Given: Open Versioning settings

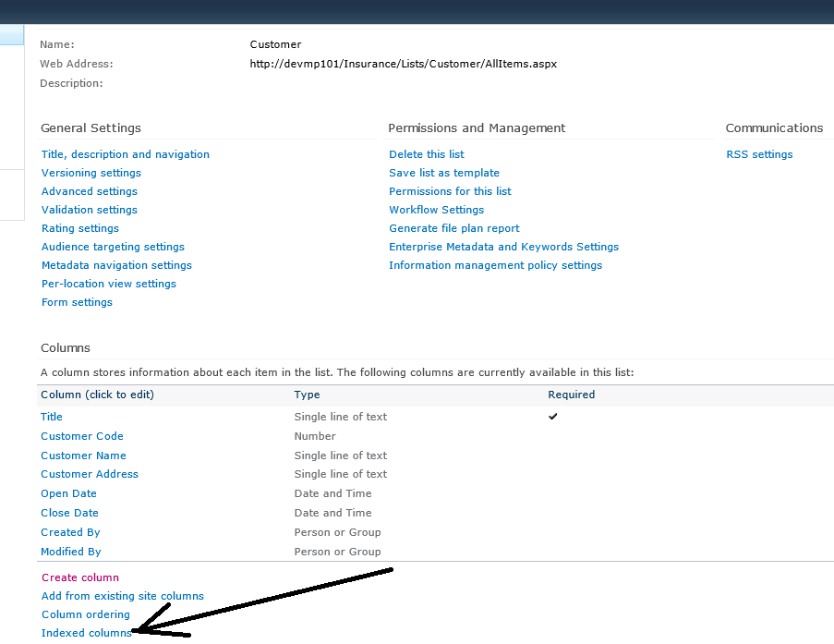Looking at the screenshot, I should tap(91, 173).
